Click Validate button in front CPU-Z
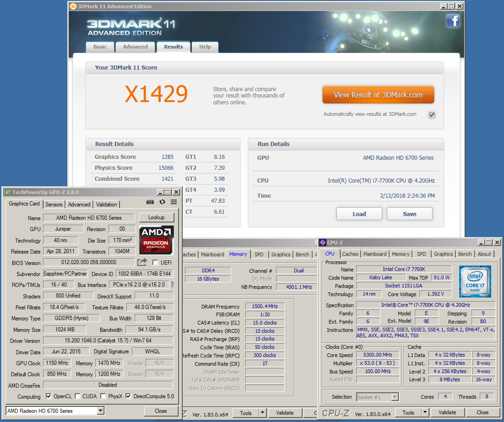The height and width of the screenshot is (422, 504). click(447, 412)
